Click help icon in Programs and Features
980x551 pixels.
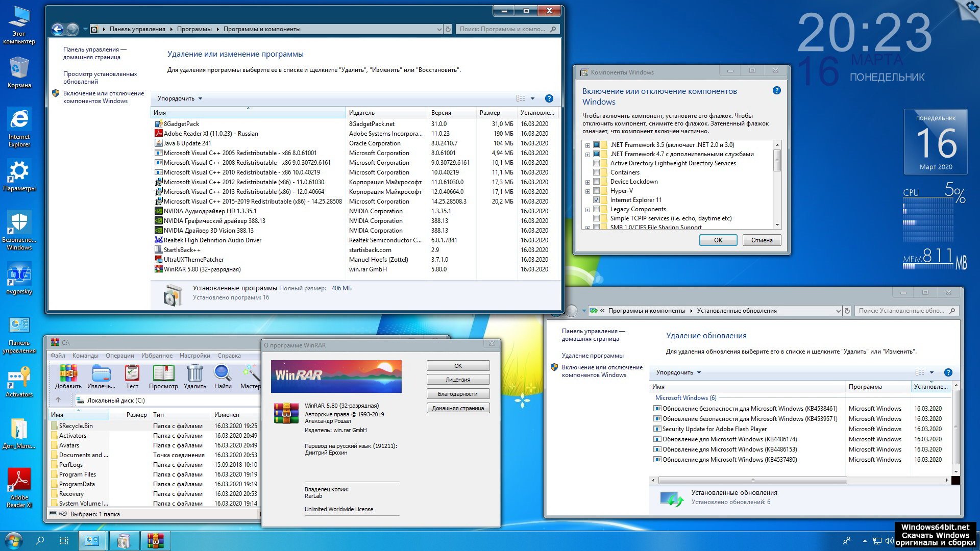pyautogui.click(x=549, y=98)
